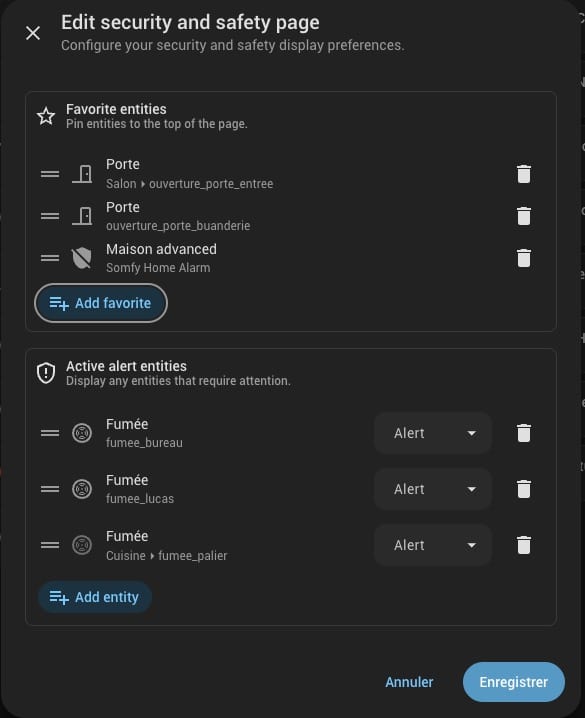Click the shield icon of Somfy Home Alarm

(82, 258)
